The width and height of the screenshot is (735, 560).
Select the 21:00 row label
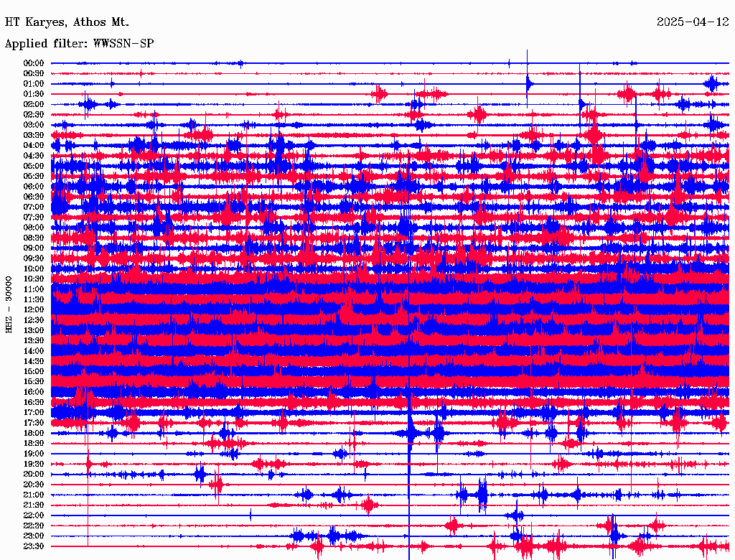click(34, 495)
